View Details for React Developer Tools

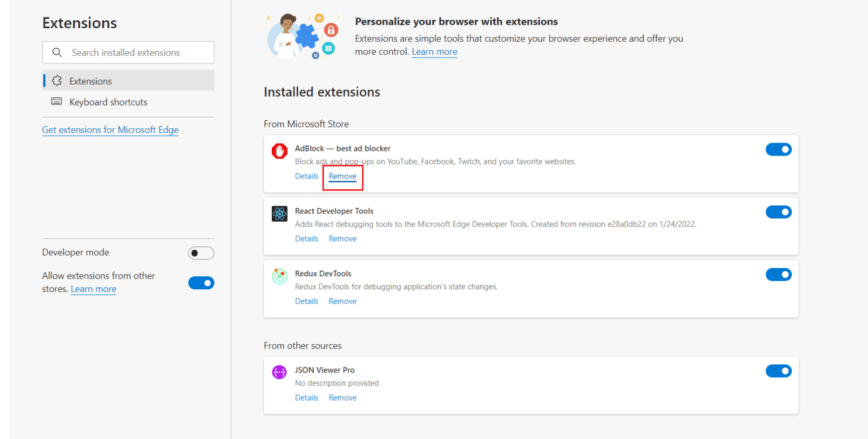coord(307,238)
